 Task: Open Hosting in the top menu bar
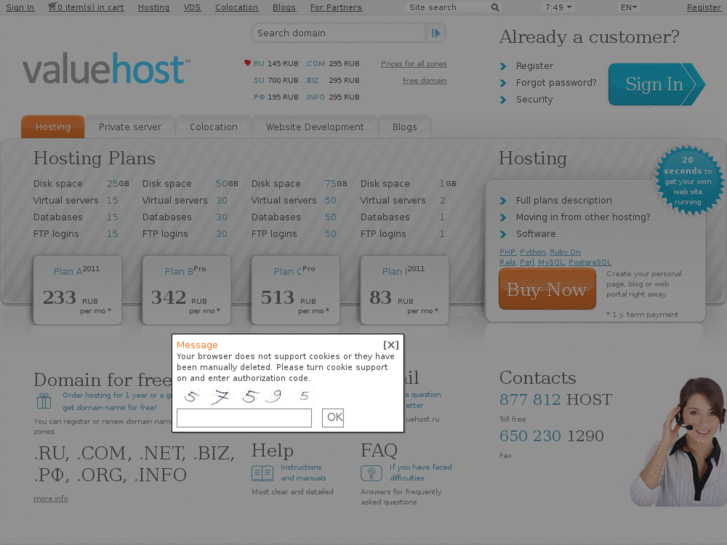[x=154, y=7]
